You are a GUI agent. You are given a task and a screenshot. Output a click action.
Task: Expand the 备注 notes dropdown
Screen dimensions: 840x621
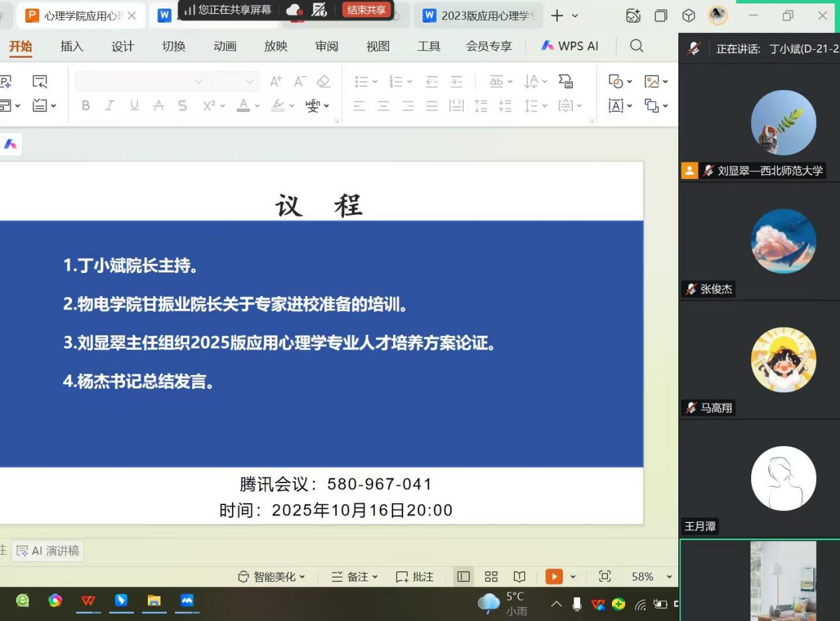(x=355, y=577)
